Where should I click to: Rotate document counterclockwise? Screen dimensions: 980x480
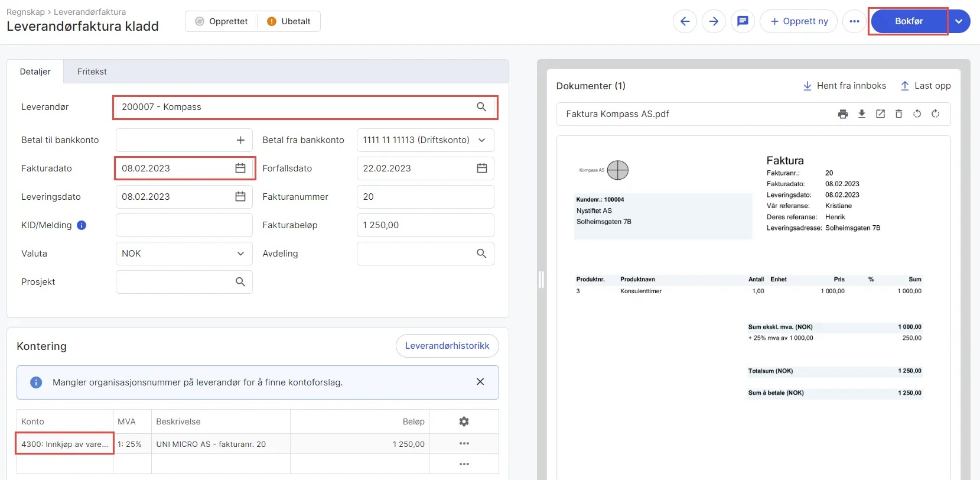[917, 114]
